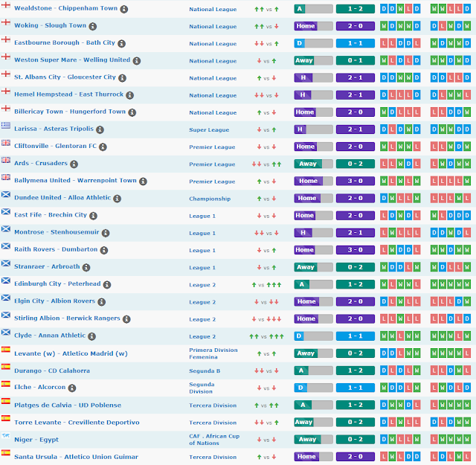Click trend arrows in Clyde - Annan Athletic row
The width and height of the screenshot is (476, 465).
(x=266, y=336)
